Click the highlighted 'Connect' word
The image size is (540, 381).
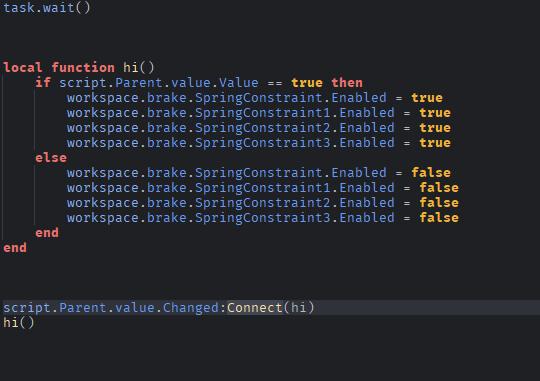click(255, 308)
